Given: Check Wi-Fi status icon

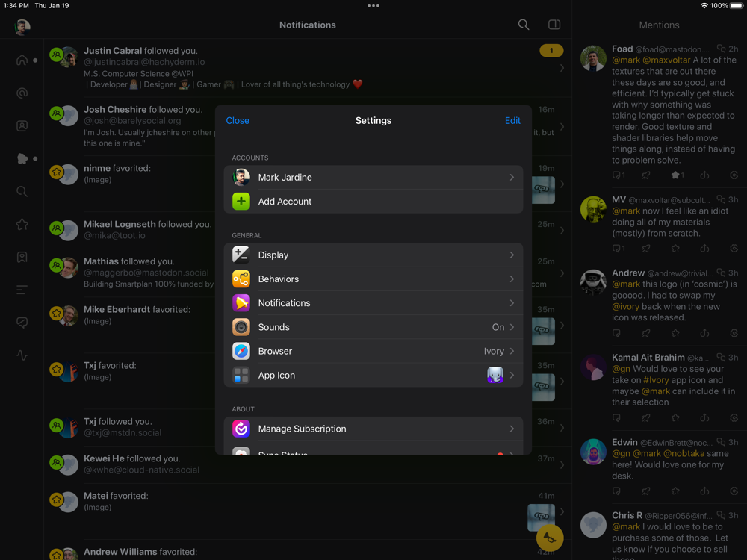Looking at the screenshot, I should tap(704, 6).
